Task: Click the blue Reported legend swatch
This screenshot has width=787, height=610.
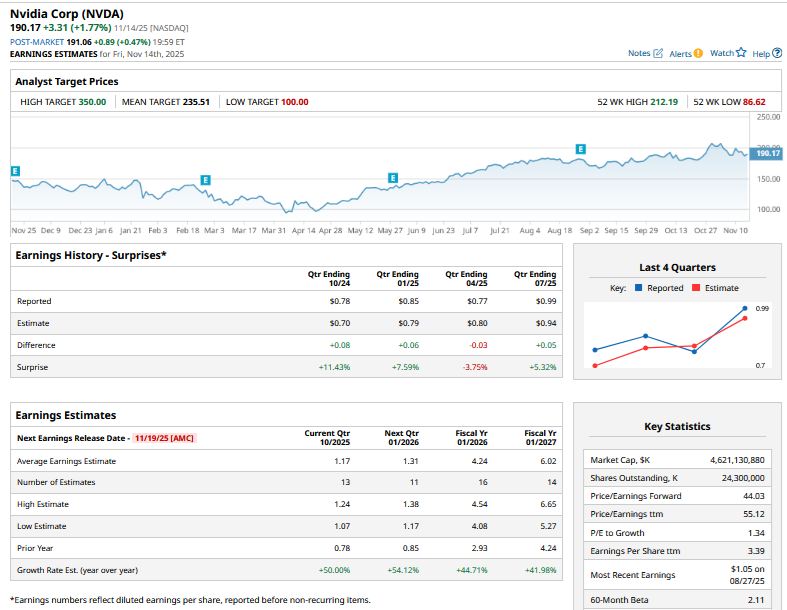Action: pyautogui.click(x=638, y=288)
